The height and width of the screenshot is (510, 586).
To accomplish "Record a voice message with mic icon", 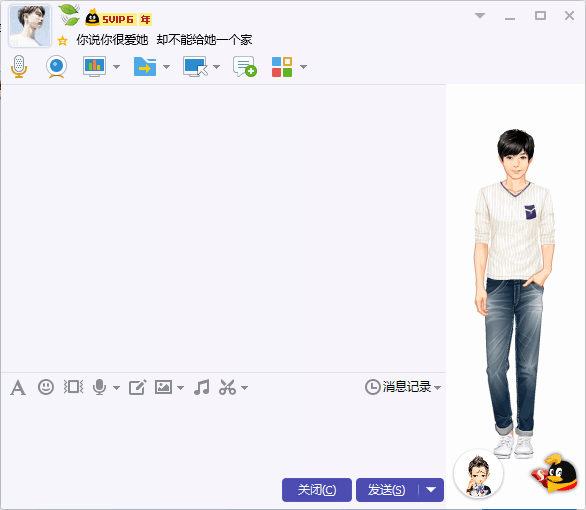I will 99,387.
